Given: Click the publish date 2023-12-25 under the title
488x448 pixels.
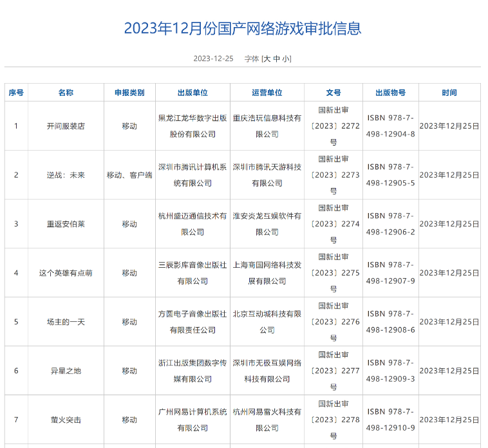Looking at the screenshot, I should [213, 59].
